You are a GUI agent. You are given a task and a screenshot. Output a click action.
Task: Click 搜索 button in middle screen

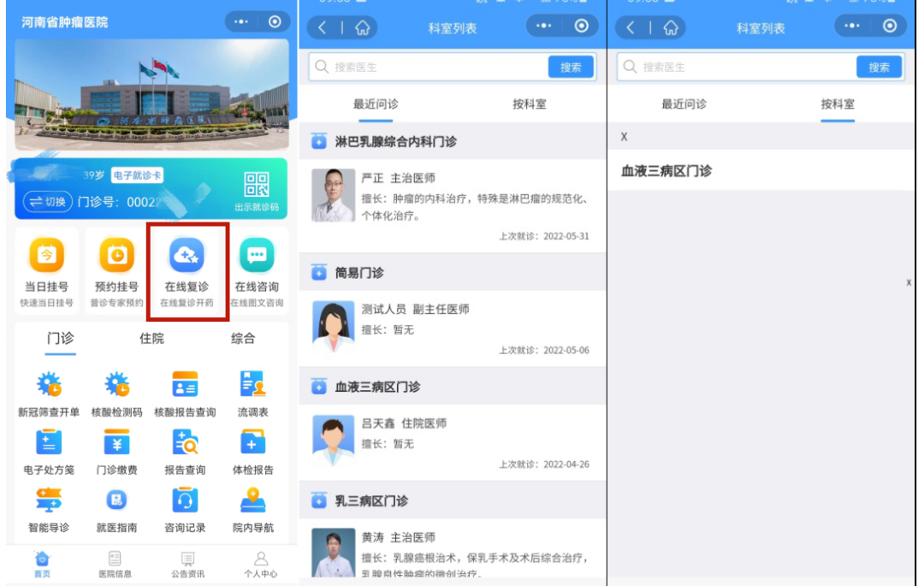[571, 67]
